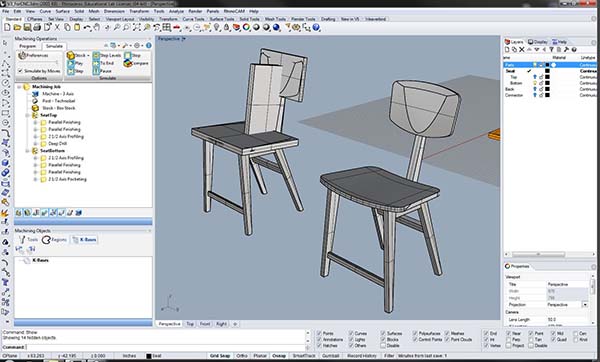
Task: Click the Stop simulation button
Action: click(x=133, y=55)
